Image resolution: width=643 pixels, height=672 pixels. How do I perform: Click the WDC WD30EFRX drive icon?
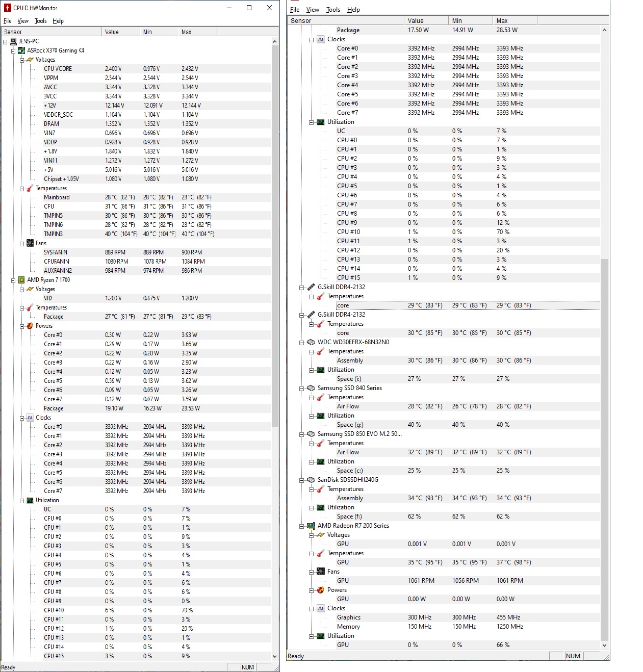312,342
